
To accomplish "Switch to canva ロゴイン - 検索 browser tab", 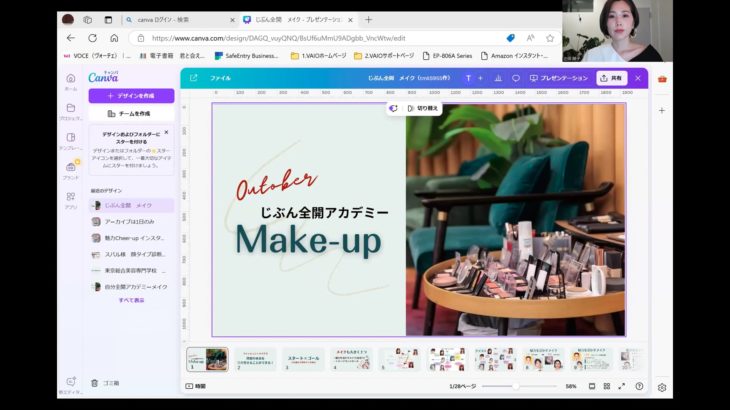I will [x=180, y=20].
